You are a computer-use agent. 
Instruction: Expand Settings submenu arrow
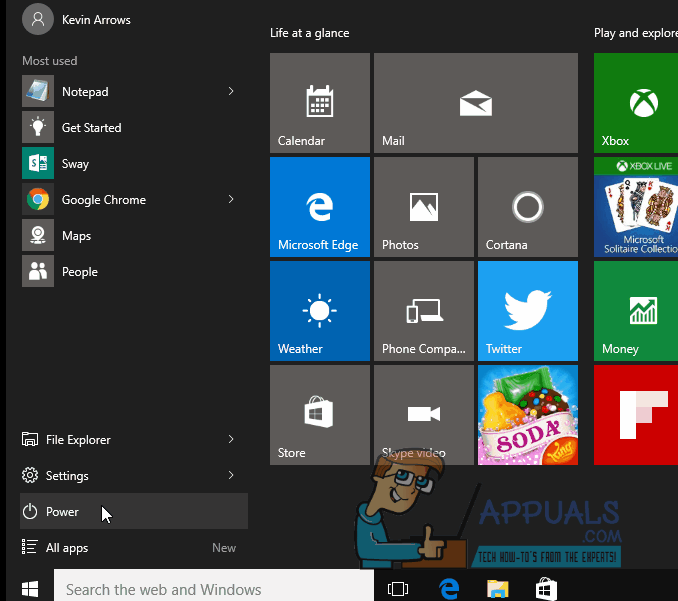tap(231, 475)
